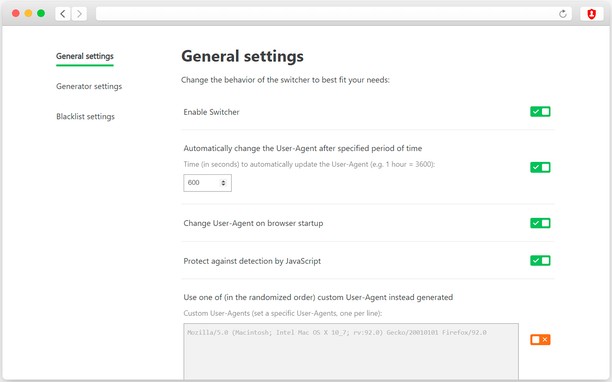
Task: Click the stepper arrows on the 600 field
Action: (x=223, y=183)
